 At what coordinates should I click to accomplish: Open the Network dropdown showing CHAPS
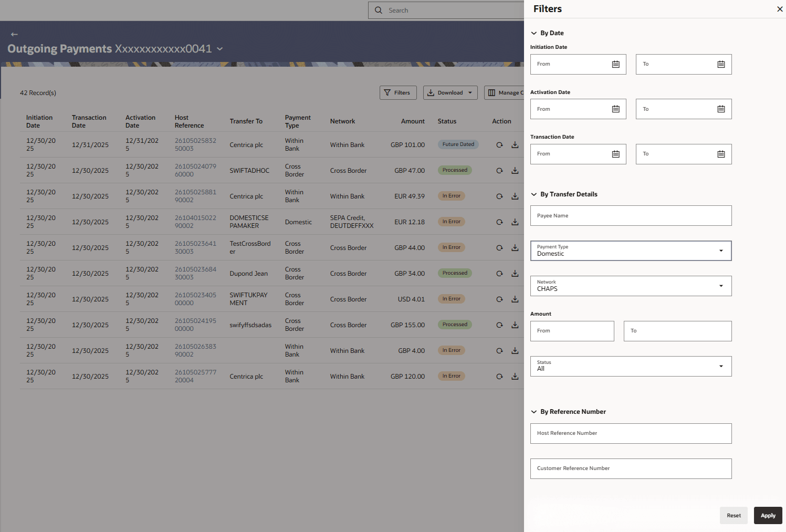tap(631, 286)
